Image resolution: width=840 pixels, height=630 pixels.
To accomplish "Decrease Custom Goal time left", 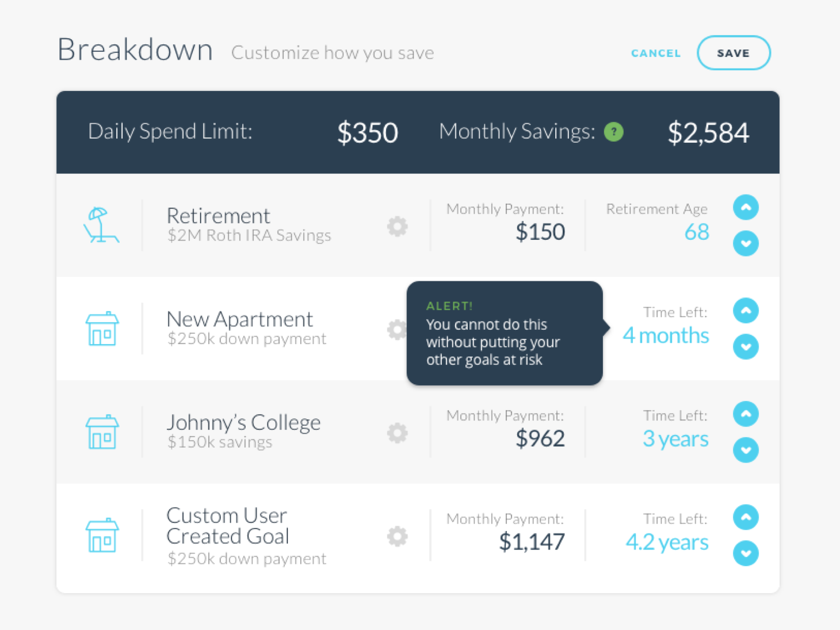I will pos(746,553).
